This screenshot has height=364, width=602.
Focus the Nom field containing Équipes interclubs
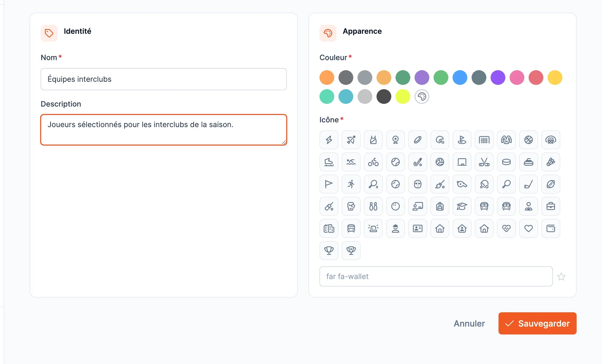click(x=163, y=79)
